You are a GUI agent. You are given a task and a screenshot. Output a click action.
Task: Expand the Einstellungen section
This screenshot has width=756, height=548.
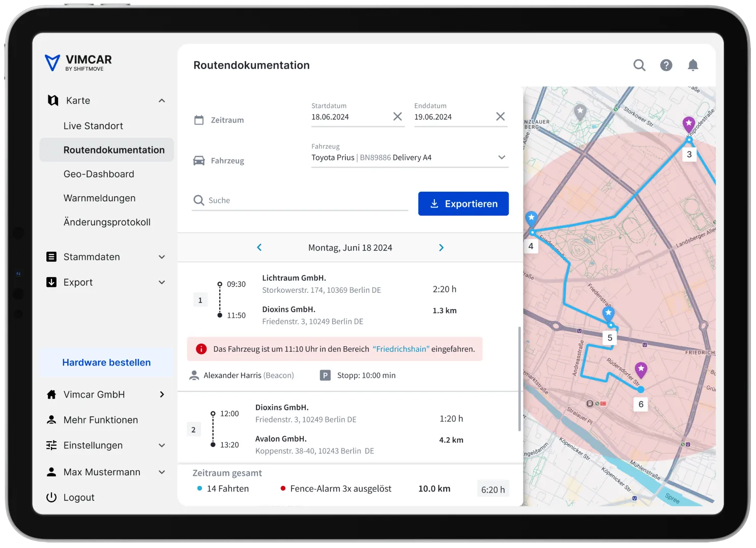pyautogui.click(x=162, y=445)
